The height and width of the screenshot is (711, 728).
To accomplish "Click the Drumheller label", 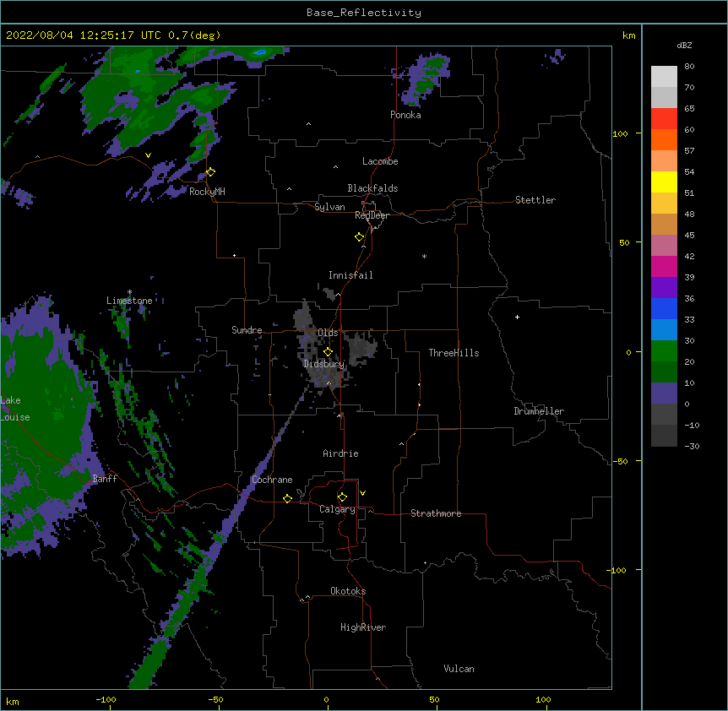I will pos(539,411).
